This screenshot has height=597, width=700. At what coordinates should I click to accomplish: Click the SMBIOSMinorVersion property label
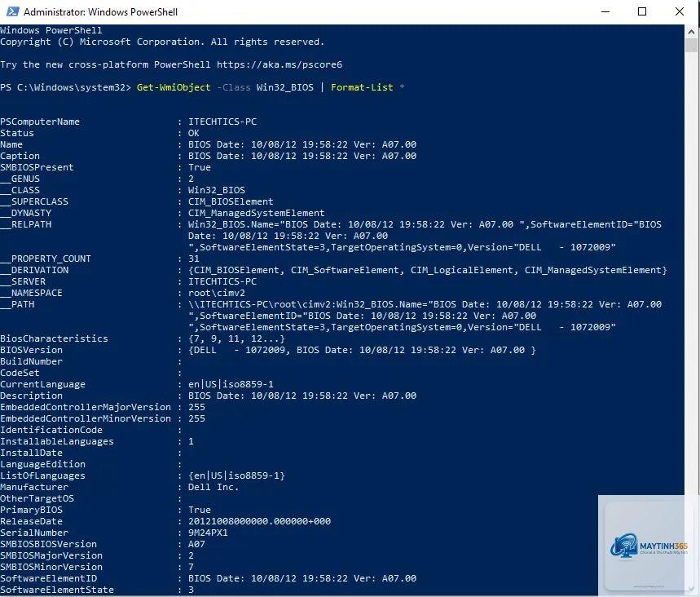click(x=51, y=567)
